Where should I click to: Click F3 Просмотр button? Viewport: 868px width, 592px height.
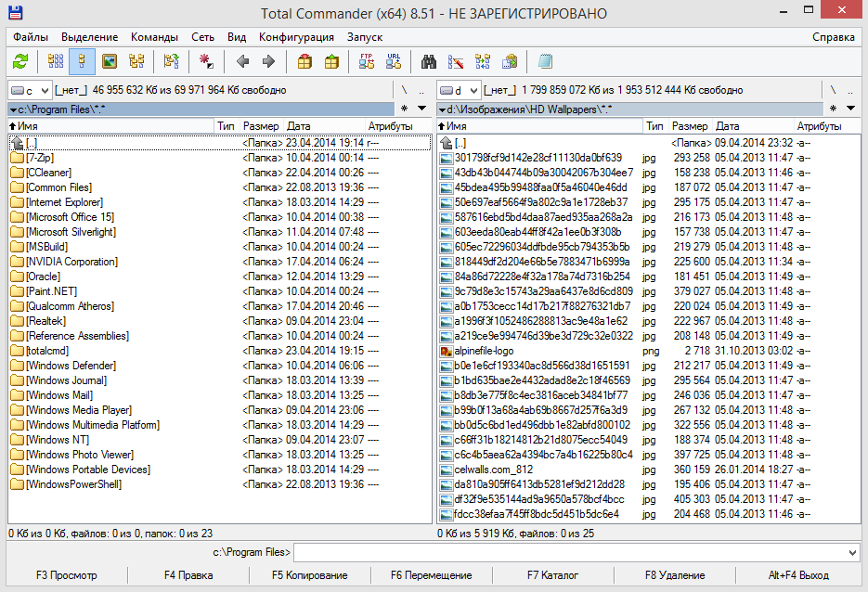[67, 575]
